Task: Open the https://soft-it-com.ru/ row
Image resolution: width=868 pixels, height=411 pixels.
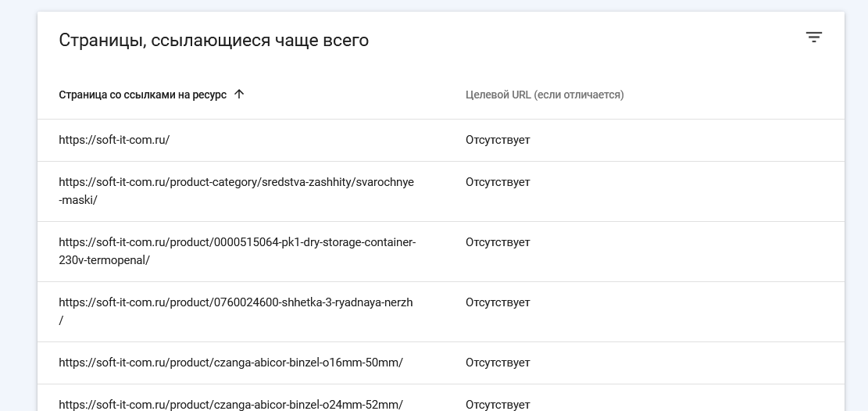Action: 114,140
